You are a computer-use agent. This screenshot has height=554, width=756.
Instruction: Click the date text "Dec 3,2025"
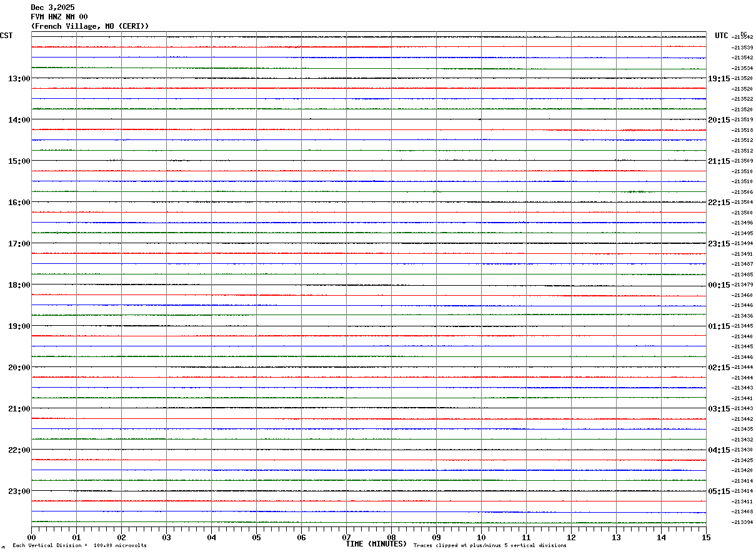(52, 8)
